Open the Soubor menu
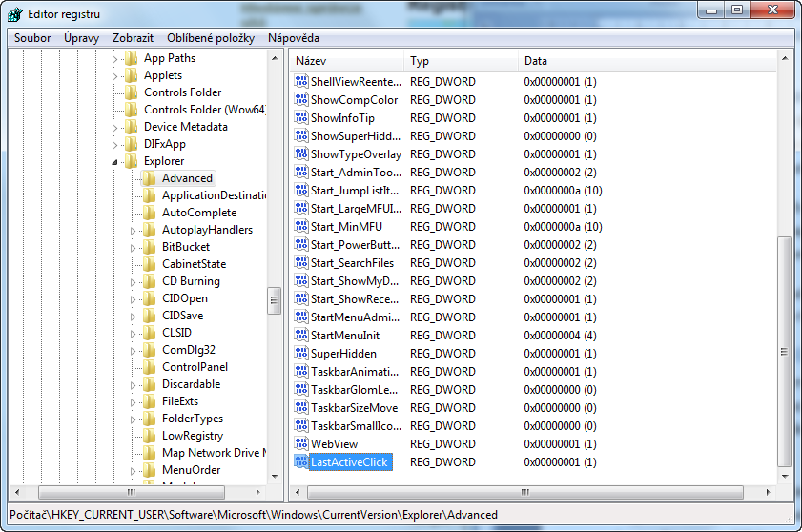Image resolution: width=802 pixels, height=532 pixels. tap(32, 38)
